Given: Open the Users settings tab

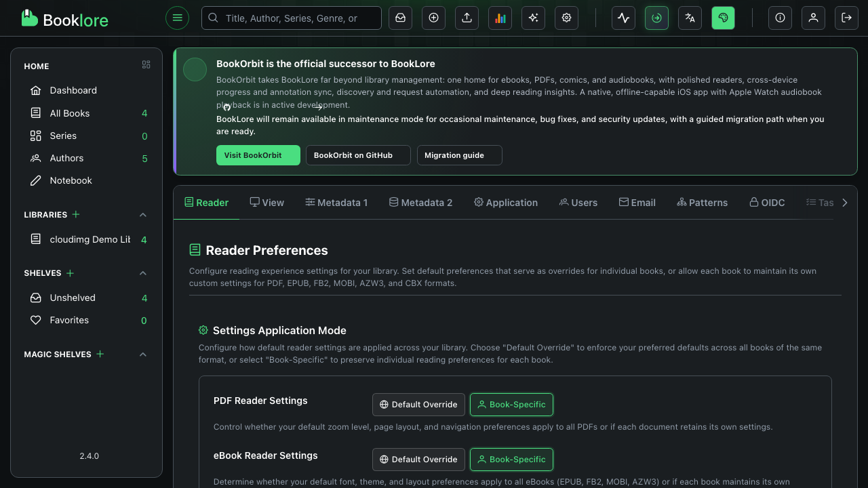Looking at the screenshot, I should [x=578, y=203].
